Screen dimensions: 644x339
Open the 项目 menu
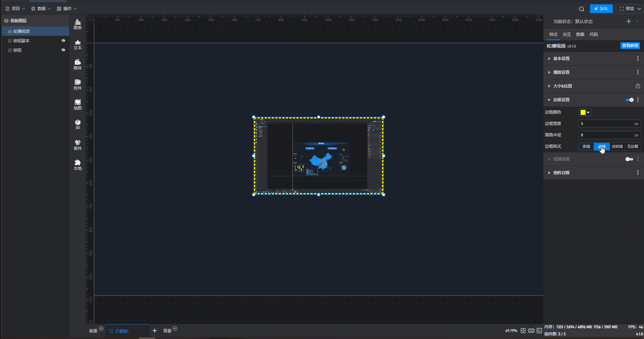point(15,9)
